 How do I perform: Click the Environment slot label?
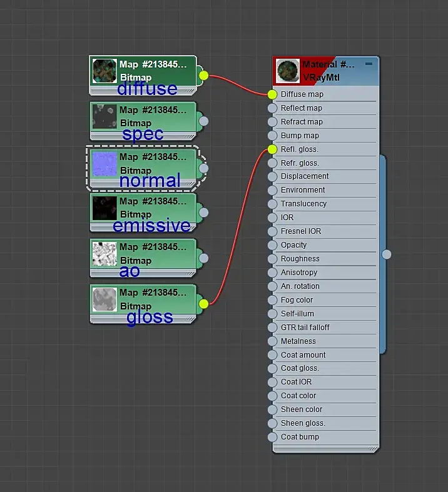(303, 190)
